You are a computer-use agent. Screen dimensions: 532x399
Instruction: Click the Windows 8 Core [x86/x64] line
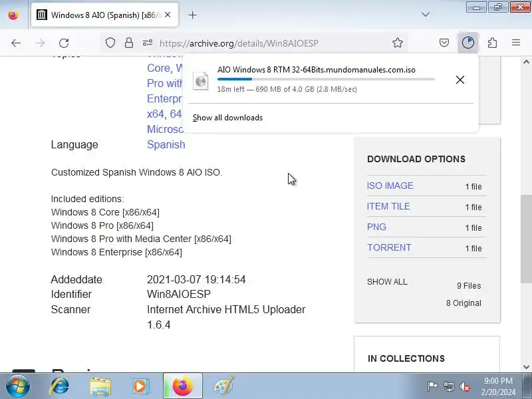(x=105, y=212)
